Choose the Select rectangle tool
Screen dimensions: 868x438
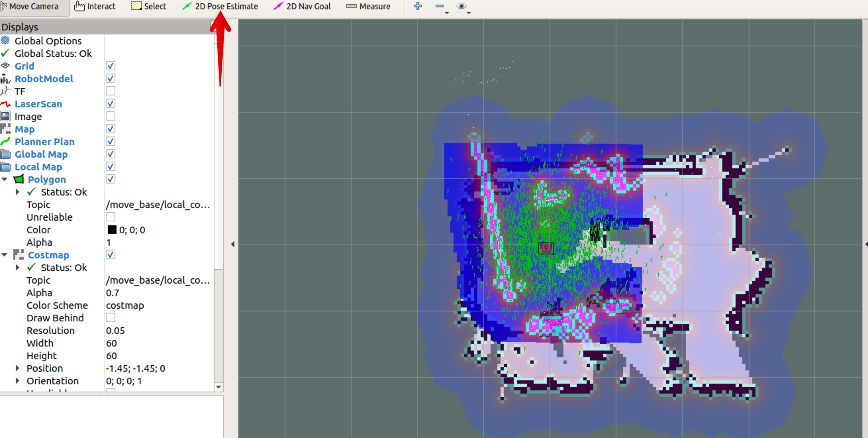149,6
